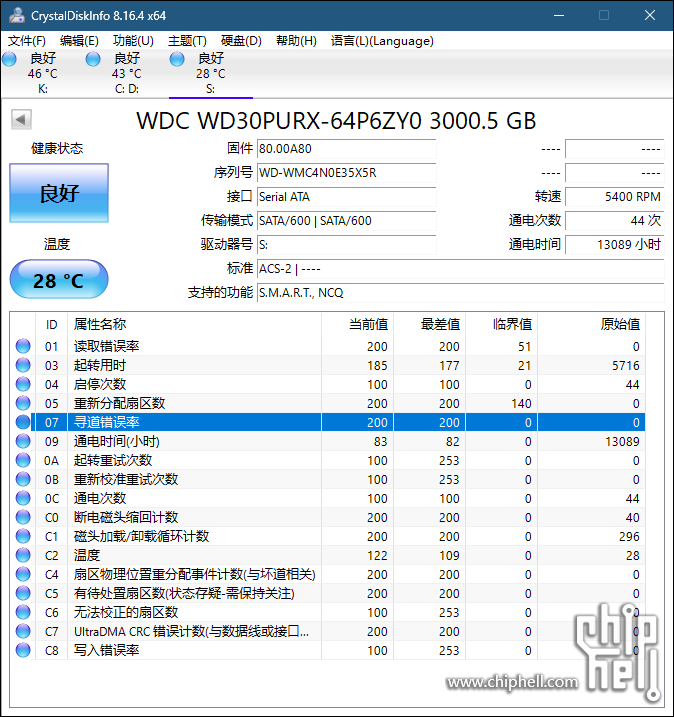
Task: Open the 功能(U) menu
Action: click(x=133, y=41)
